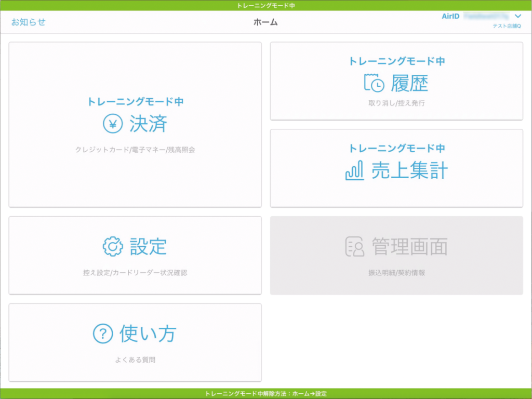Tap the bottom トレーニングモード中解除方法 banner
The width and height of the screenshot is (532, 399).
click(266, 394)
